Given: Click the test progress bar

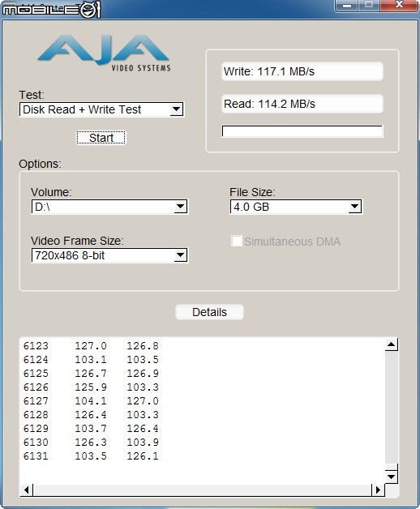Looking at the screenshot, I should click(x=302, y=131).
